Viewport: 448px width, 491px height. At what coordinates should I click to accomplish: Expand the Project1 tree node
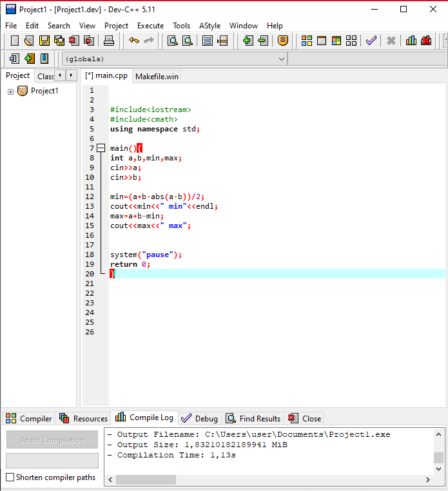coord(11,91)
